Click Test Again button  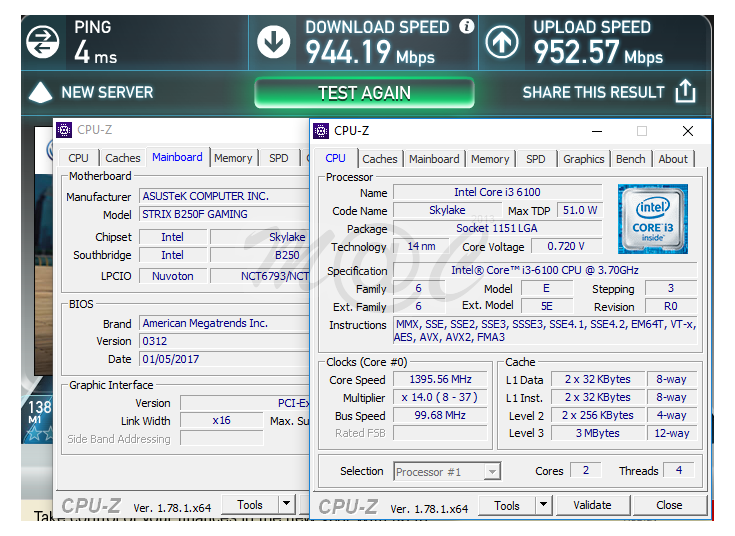click(364, 93)
